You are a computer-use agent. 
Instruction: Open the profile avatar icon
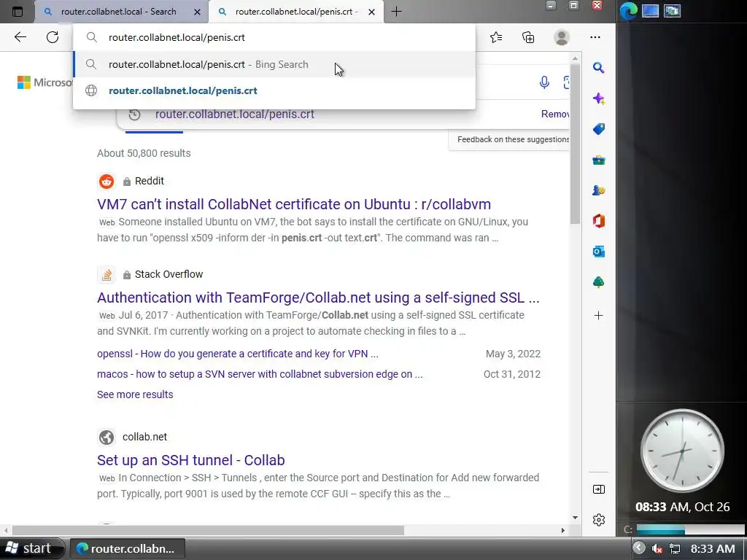[x=562, y=37]
